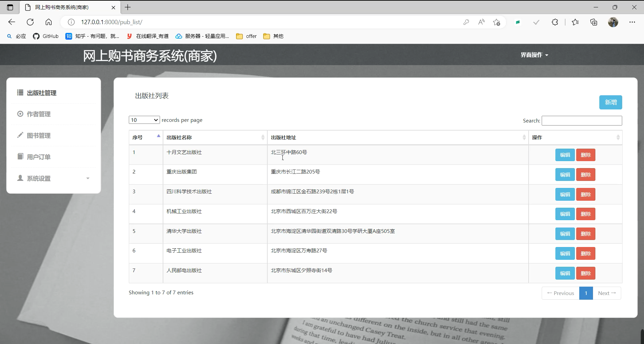This screenshot has height=344, width=644.
Task: Open collections icon
Action: pyautogui.click(x=594, y=22)
